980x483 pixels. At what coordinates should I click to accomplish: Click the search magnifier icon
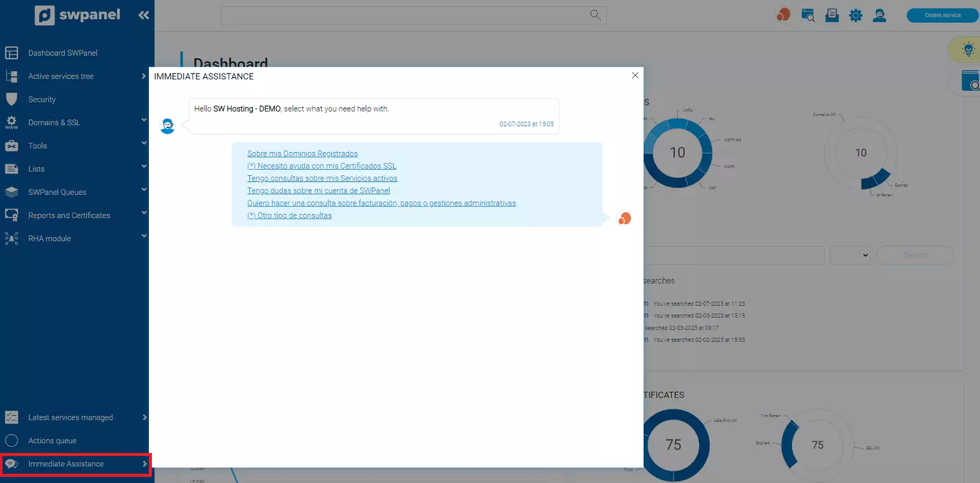click(595, 15)
